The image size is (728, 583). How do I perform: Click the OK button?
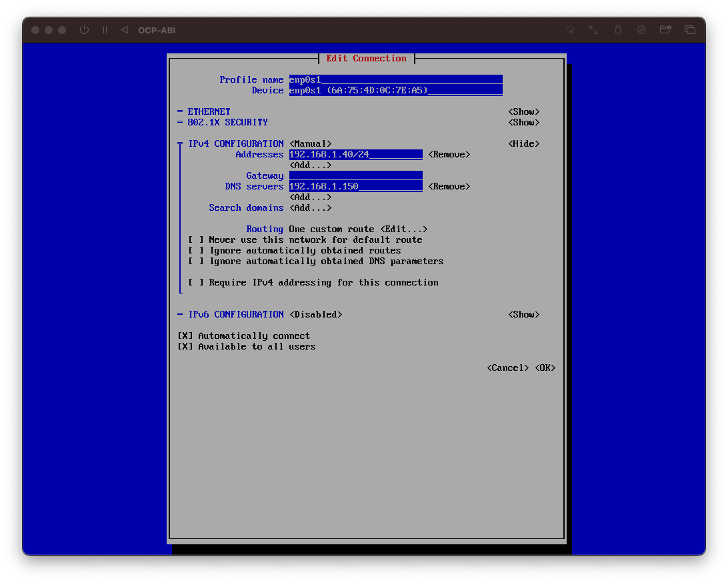[545, 368]
